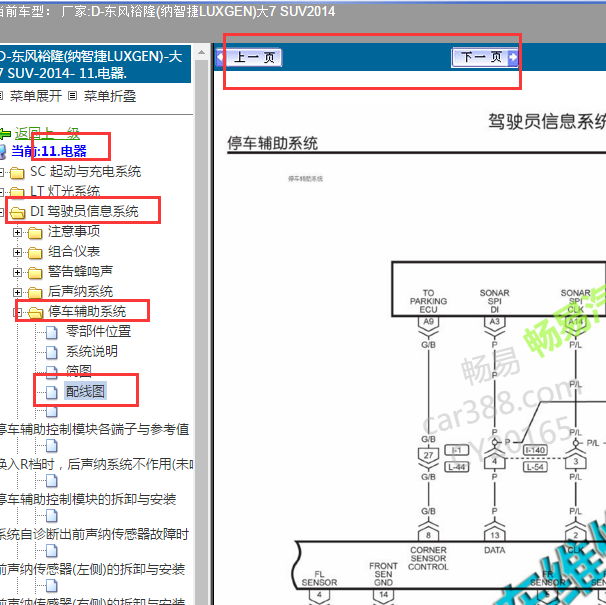Image resolution: width=606 pixels, height=605 pixels.
Task: Click the open folder icon of DI 驾驶员信息系统
Action: pos(17,213)
